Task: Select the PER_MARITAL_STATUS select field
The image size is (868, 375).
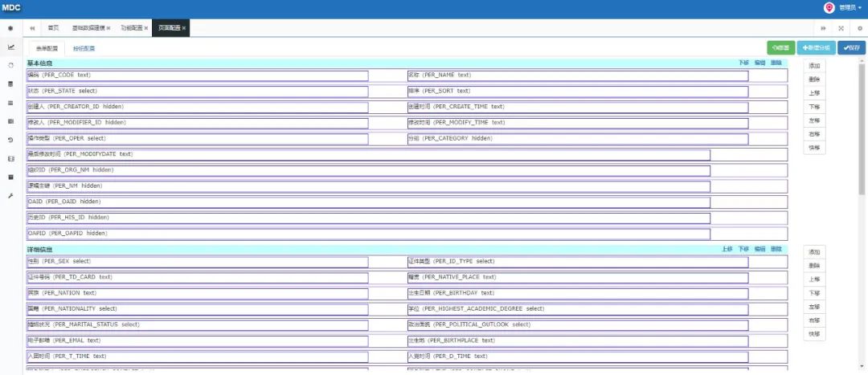Action: [197, 325]
